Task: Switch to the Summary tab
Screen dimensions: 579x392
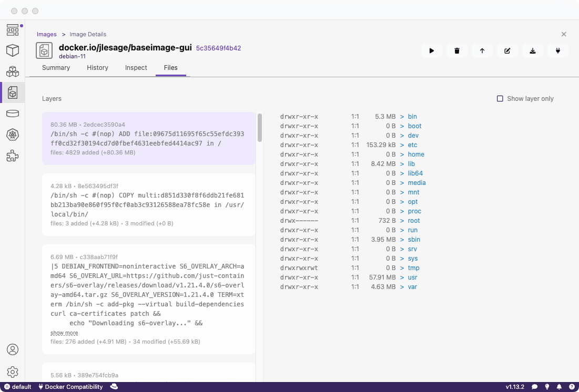Action: 56,68
